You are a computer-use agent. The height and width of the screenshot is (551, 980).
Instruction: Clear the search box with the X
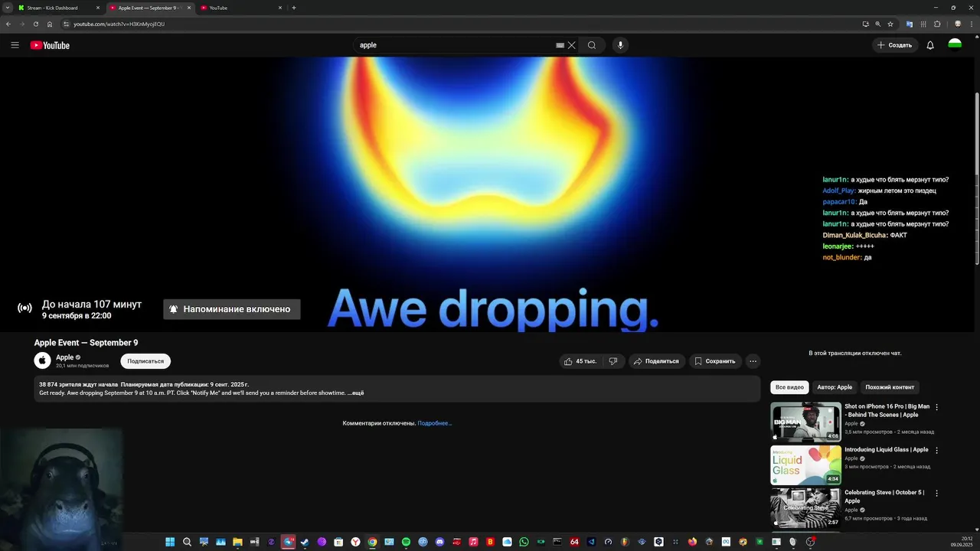click(571, 45)
